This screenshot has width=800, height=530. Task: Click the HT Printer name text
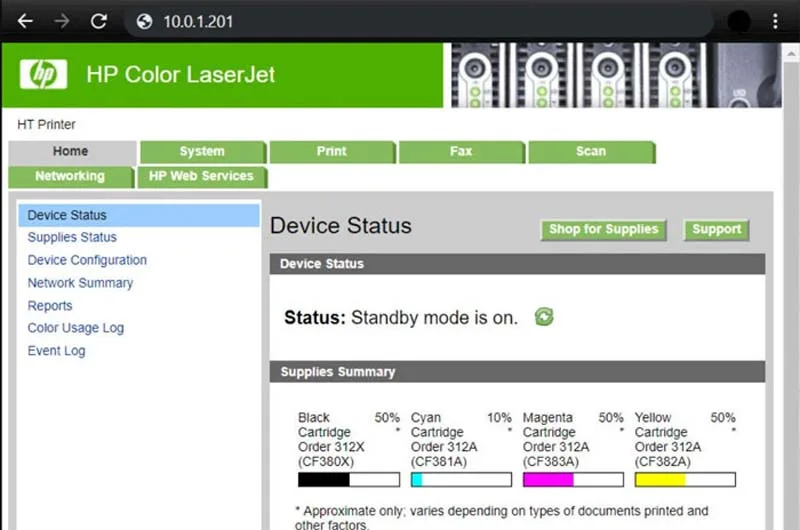coord(46,124)
